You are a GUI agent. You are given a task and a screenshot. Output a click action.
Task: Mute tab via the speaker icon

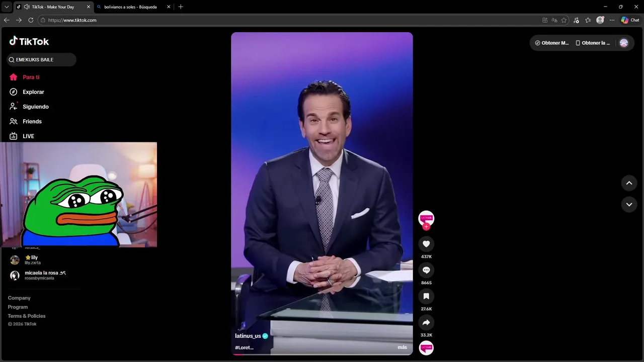click(26, 7)
